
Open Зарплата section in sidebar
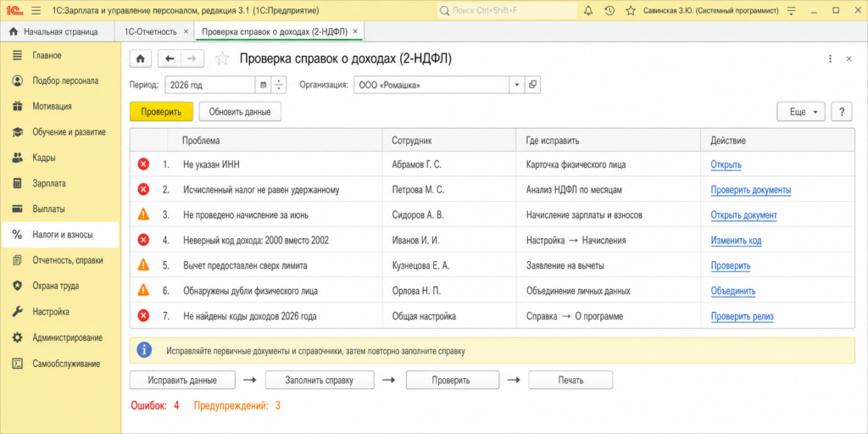tap(60, 183)
